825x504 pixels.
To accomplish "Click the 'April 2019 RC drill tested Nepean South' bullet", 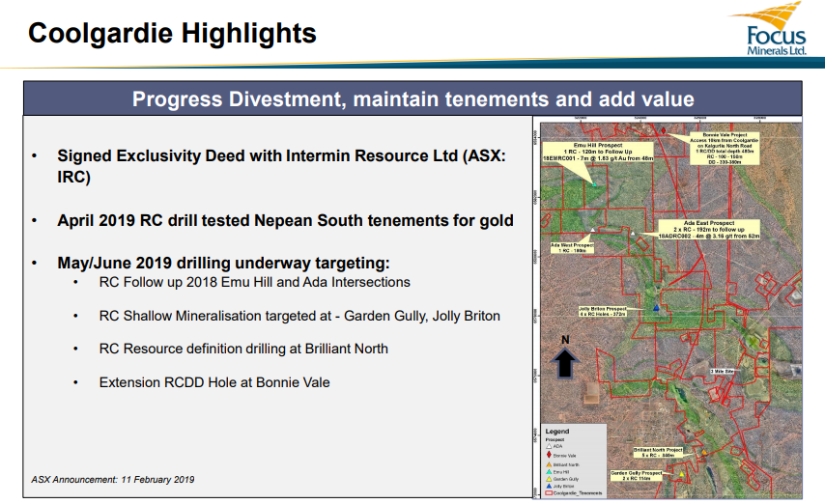I will pyautogui.click(x=285, y=220).
